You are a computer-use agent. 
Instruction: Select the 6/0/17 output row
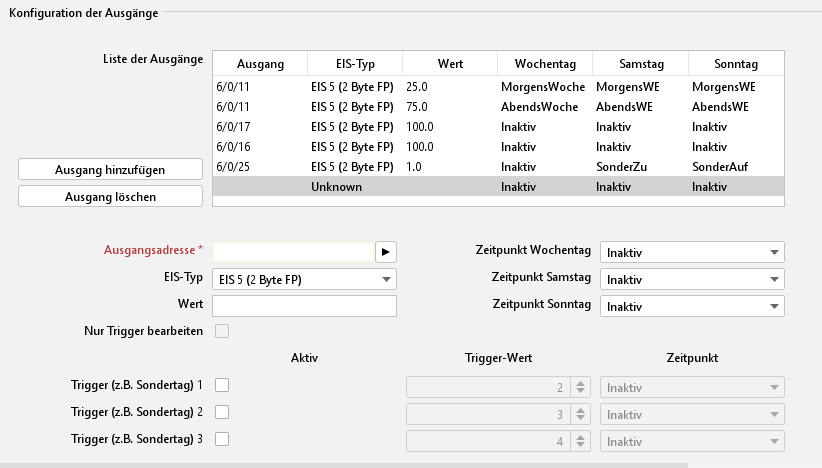pos(498,126)
